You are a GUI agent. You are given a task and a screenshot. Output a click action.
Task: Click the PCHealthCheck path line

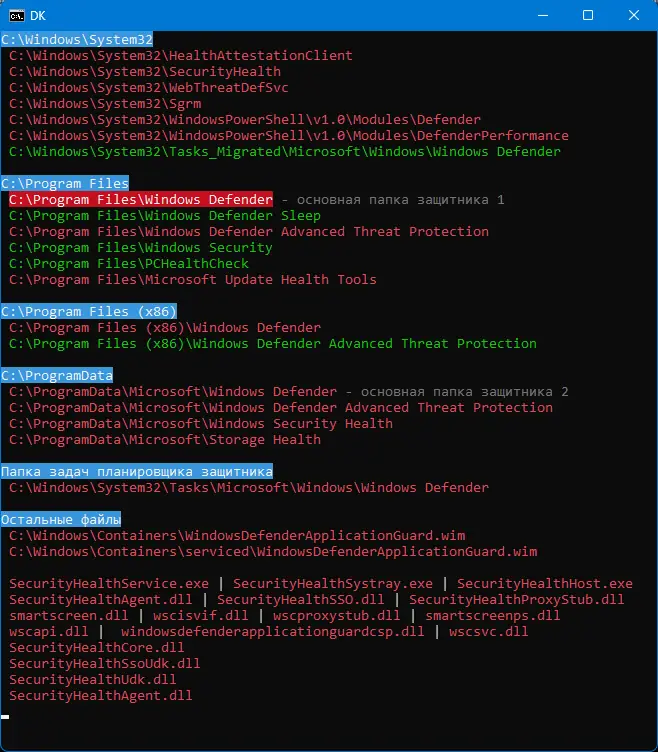(129, 263)
